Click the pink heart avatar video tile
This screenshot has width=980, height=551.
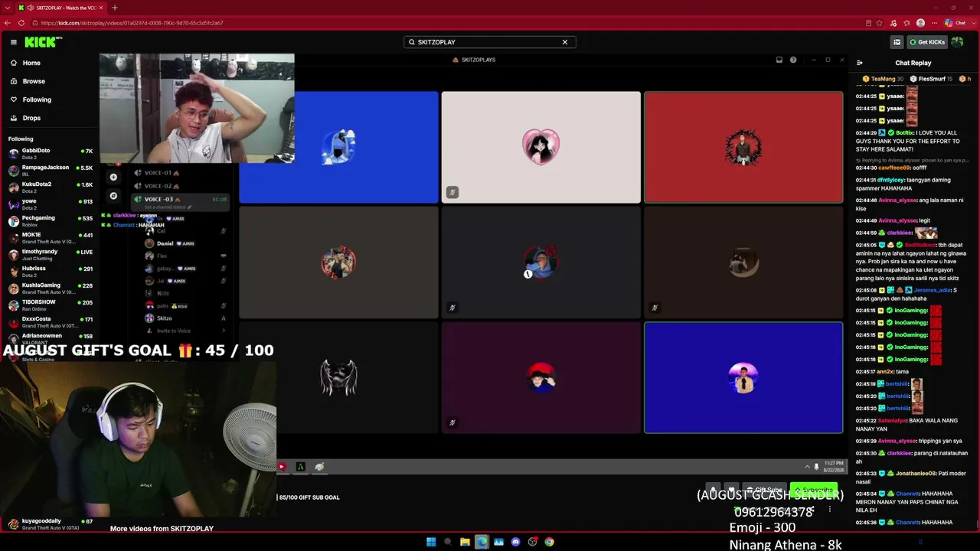pyautogui.click(x=541, y=147)
